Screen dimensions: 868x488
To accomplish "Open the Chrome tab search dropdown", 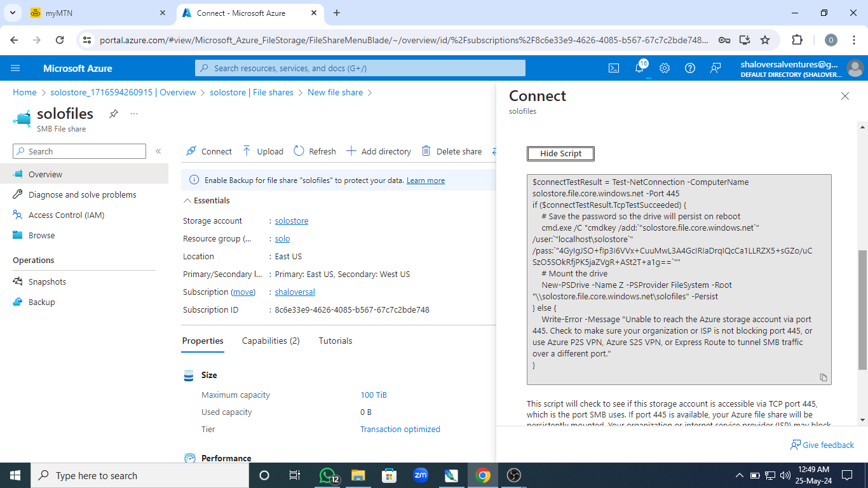I will 12,13.
